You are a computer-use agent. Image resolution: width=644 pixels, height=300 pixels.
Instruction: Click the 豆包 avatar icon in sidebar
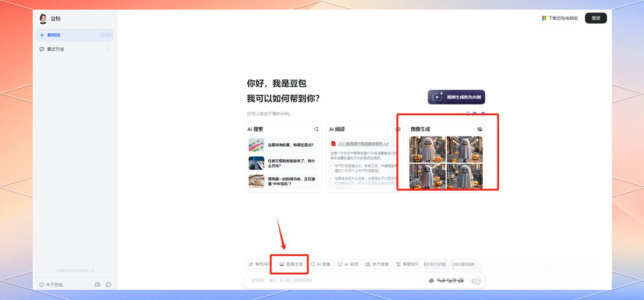click(43, 19)
